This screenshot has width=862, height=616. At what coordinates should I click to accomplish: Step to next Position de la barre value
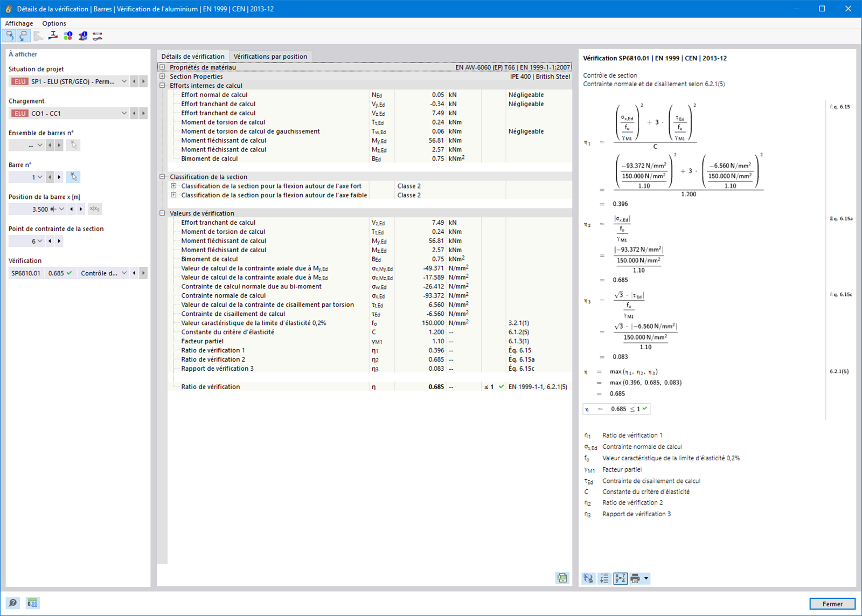coord(81,209)
